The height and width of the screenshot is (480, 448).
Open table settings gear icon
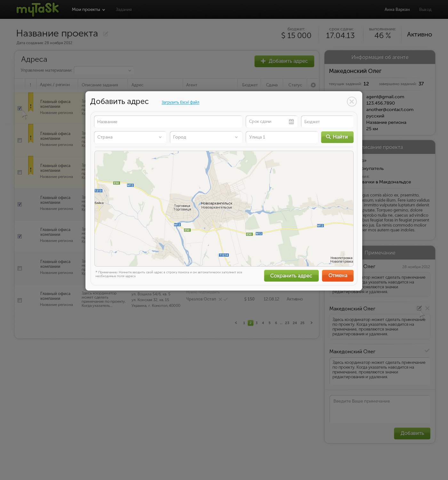[x=313, y=85]
